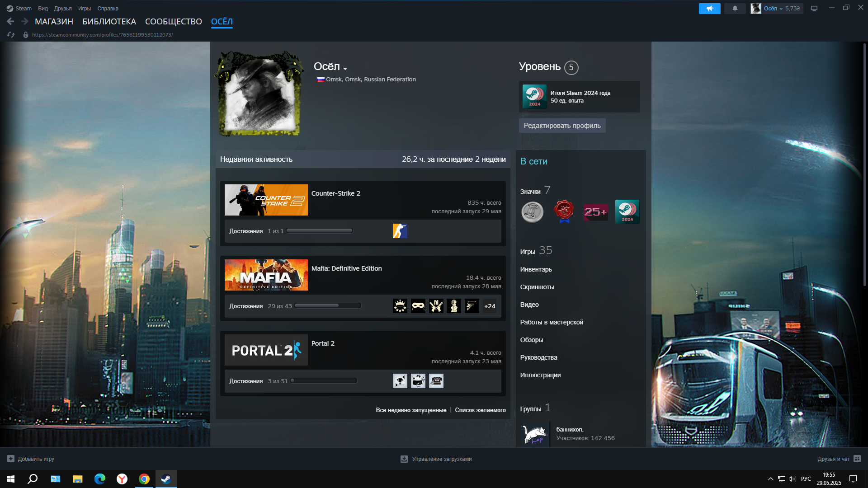Open Google Chrome from the taskbar
Screen dimensions: 868x488
144,479
